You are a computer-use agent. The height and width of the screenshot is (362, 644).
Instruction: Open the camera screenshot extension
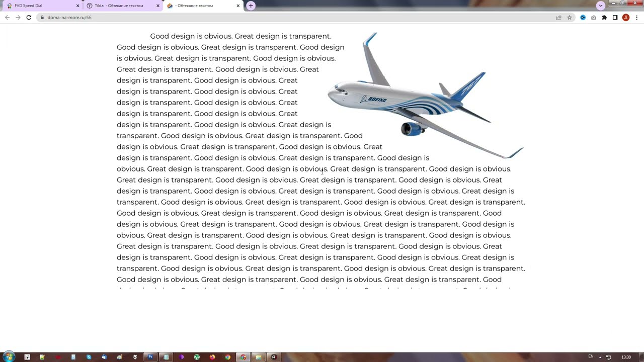click(594, 17)
